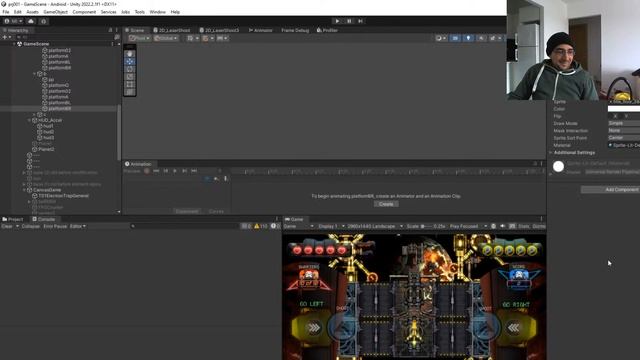Open the File menu
Screen dimensions: 640x360
click(x=6, y=12)
